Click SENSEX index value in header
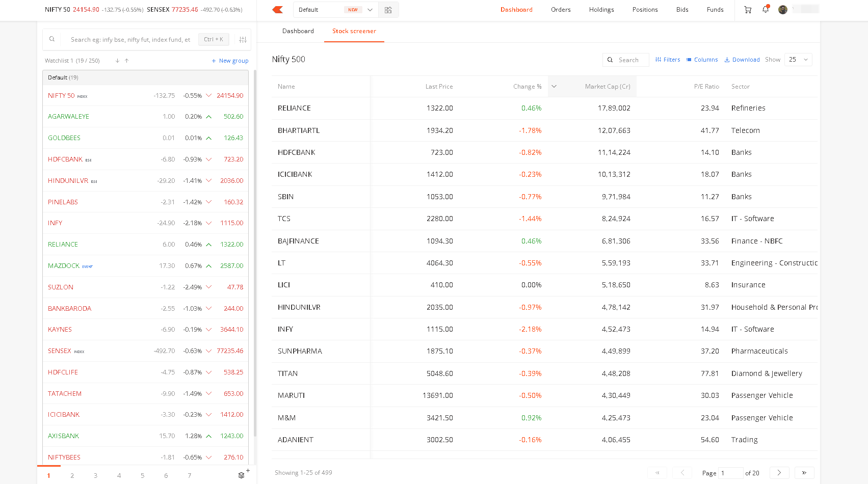 click(x=185, y=10)
